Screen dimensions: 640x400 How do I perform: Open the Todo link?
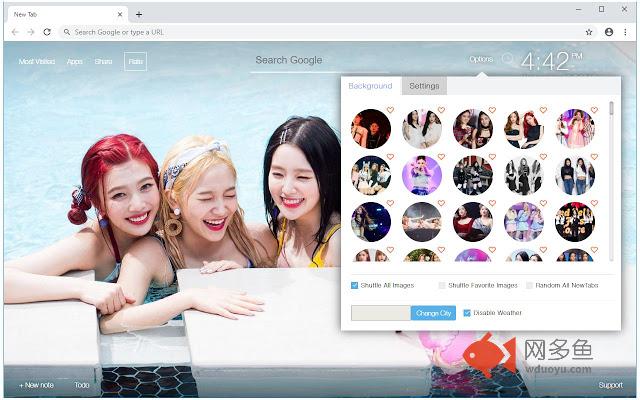[x=82, y=385]
